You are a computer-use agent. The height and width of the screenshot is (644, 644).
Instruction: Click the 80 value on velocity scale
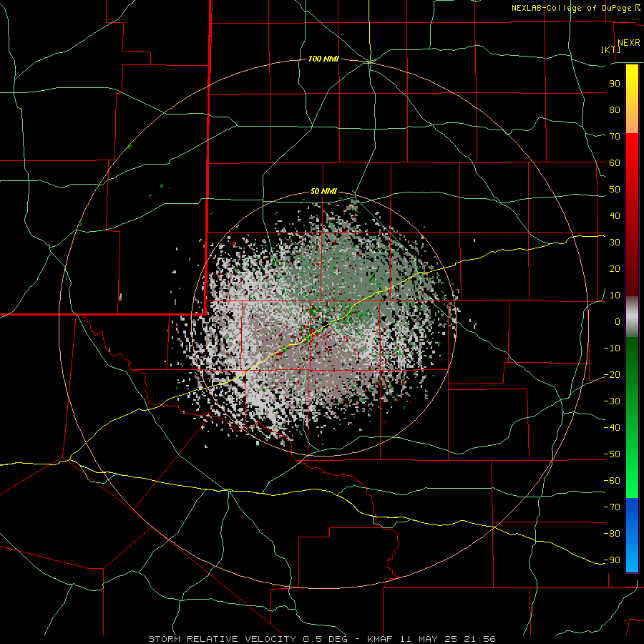pyautogui.click(x=615, y=109)
